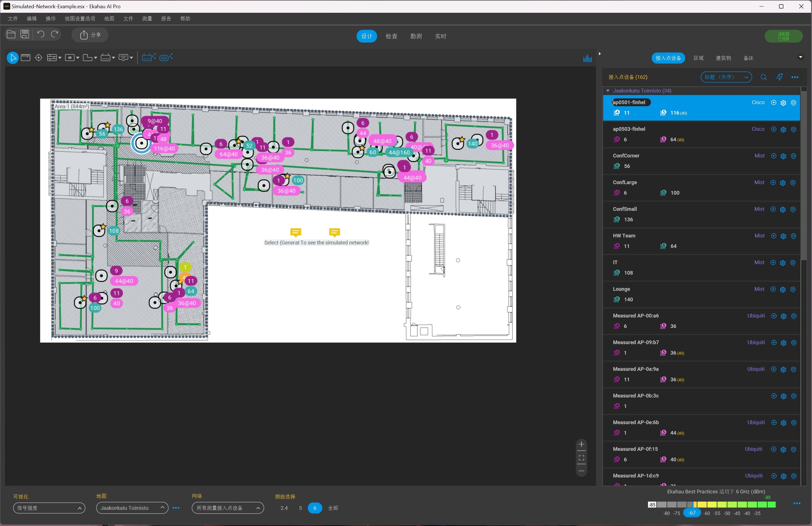
Task: Select the gray access point placement tool
Action: coord(106,58)
